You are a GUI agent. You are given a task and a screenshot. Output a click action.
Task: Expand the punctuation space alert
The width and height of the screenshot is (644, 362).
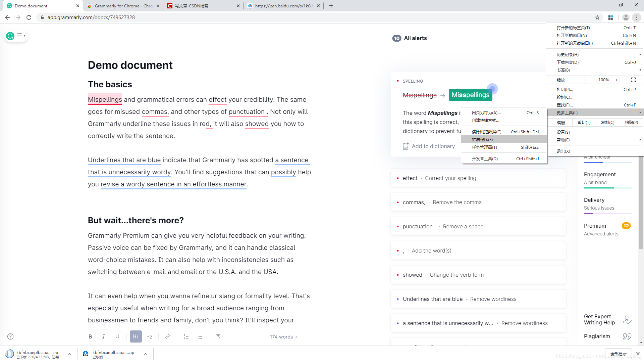click(x=478, y=226)
